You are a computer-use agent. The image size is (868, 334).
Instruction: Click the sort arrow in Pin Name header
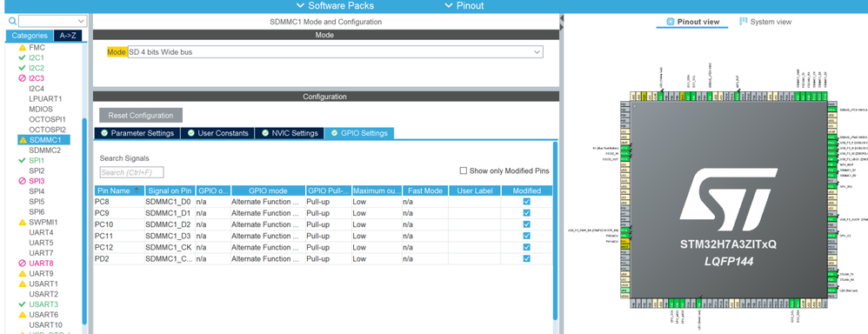click(x=137, y=190)
